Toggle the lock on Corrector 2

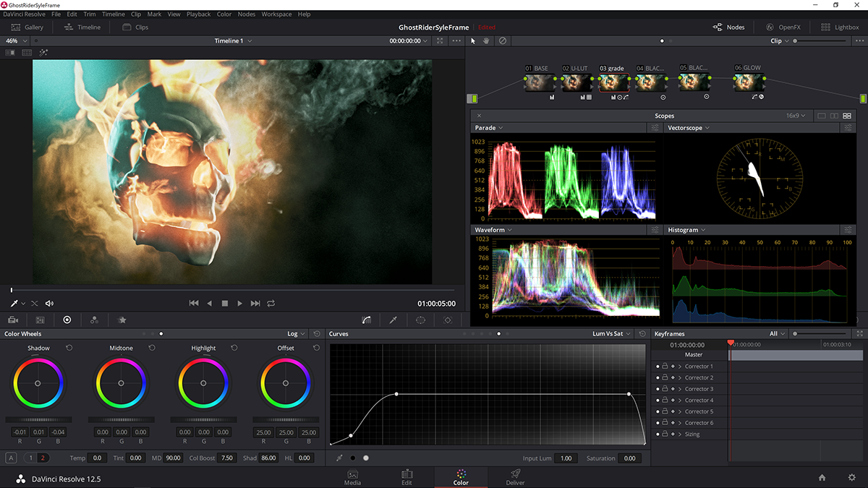pyautogui.click(x=665, y=377)
